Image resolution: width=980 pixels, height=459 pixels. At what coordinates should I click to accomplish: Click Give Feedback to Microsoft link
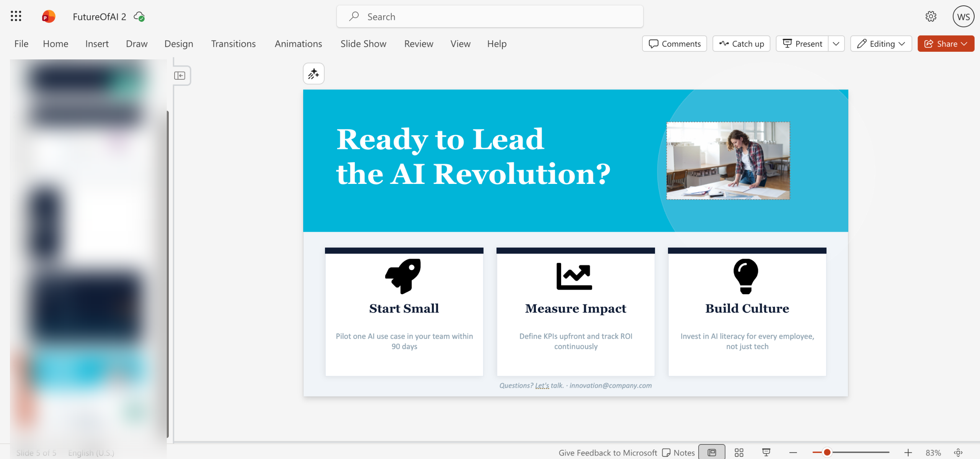pos(608,452)
